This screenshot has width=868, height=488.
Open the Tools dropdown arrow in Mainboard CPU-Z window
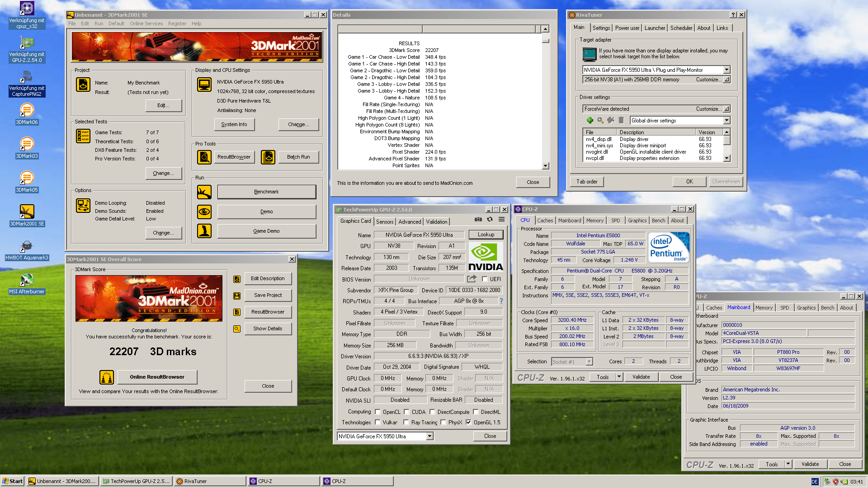[788, 464]
